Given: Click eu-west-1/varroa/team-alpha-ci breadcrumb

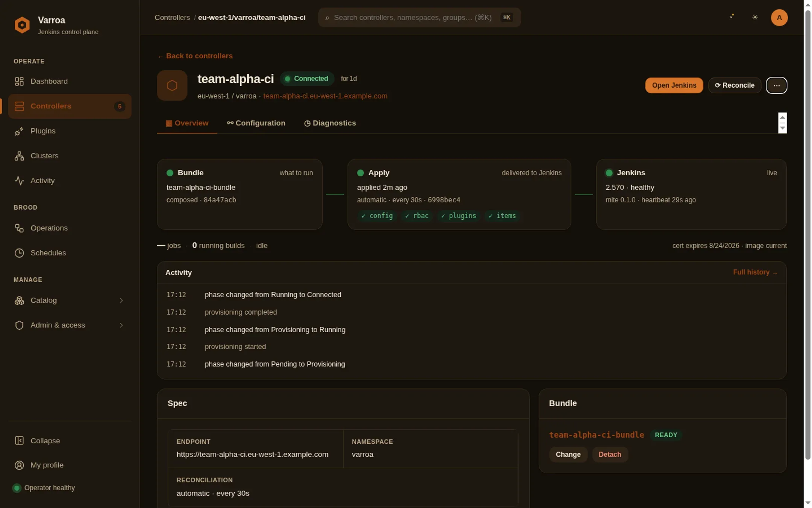Looking at the screenshot, I should [x=251, y=17].
